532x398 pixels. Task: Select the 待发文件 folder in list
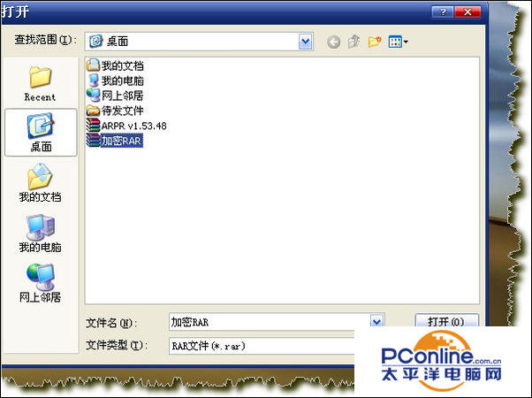pos(121,111)
